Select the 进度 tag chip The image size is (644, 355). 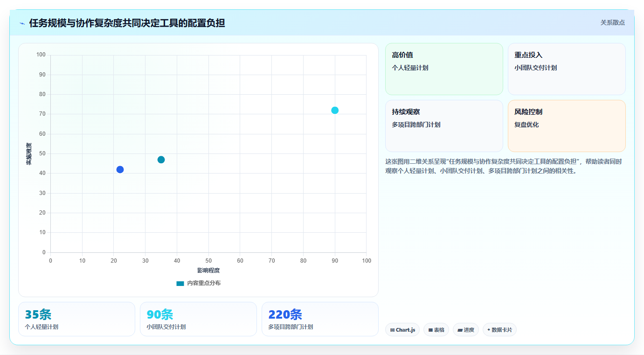click(x=466, y=330)
